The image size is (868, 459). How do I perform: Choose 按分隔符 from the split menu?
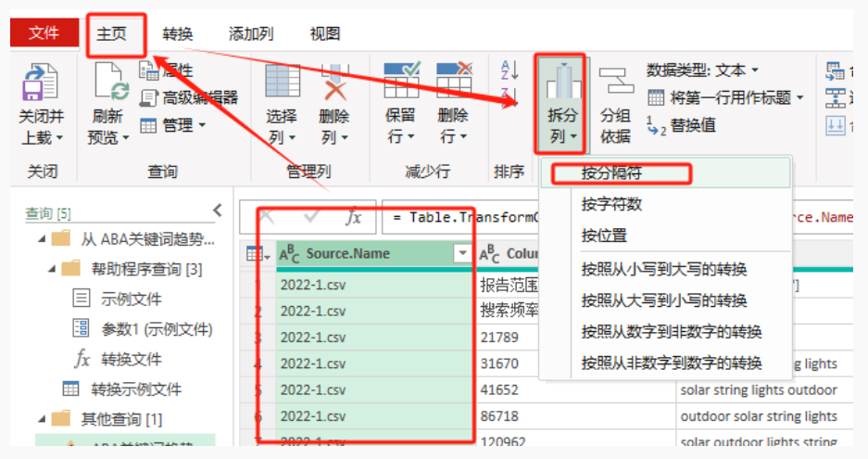pyautogui.click(x=665, y=173)
